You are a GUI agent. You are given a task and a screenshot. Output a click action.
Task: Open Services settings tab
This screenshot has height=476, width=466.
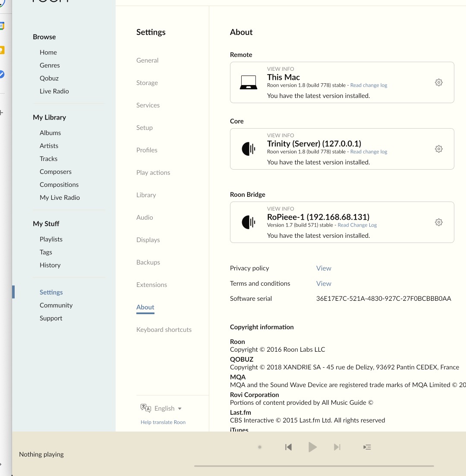click(148, 105)
